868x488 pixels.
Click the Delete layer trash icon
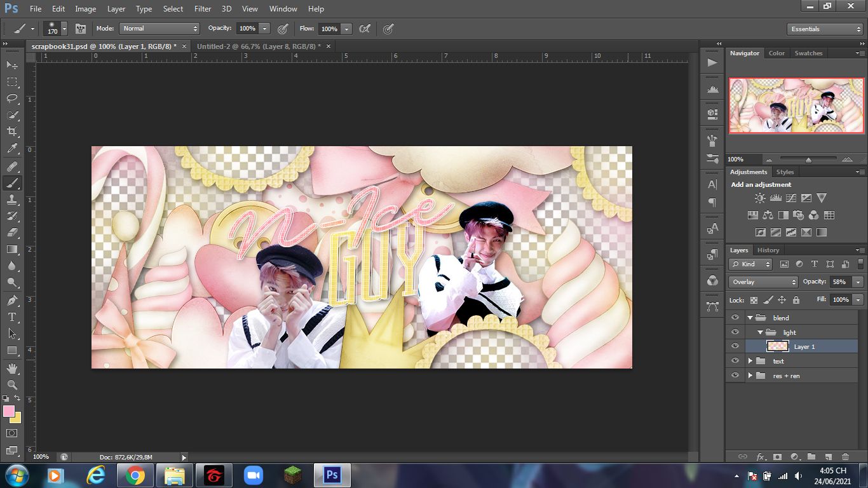(x=845, y=457)
